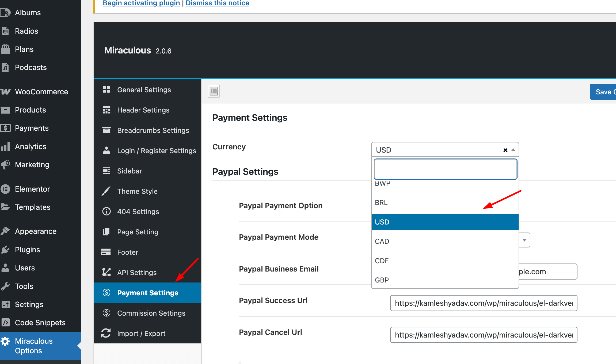Click the Analytics bar chart icon
The width and height of the screenshot is (616, 364).
pyautogui.click(x=5, y=146)
